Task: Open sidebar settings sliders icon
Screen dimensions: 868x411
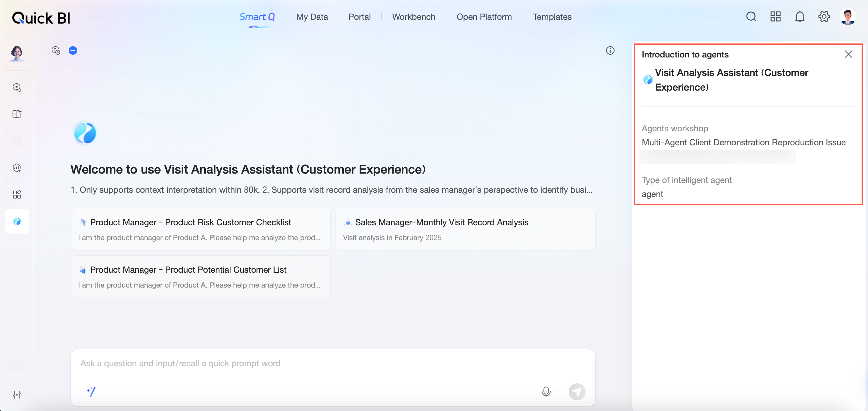Action: coord(17,394)
